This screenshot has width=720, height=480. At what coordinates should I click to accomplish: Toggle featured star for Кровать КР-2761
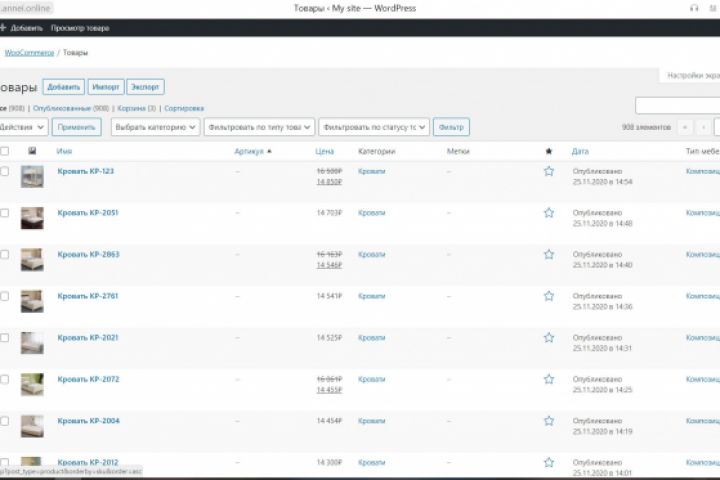(x=549, y=296)
